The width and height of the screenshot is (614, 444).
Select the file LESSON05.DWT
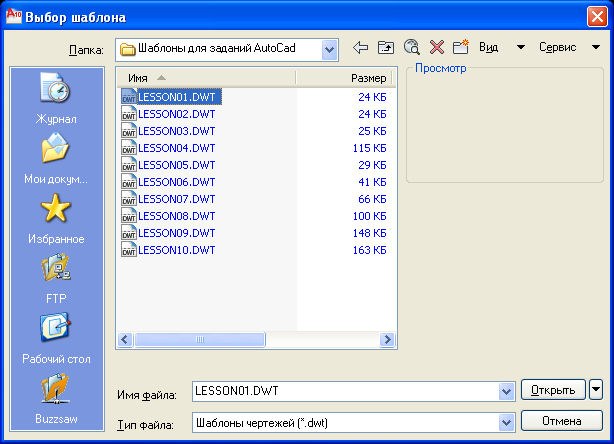(x=177, y=165)
